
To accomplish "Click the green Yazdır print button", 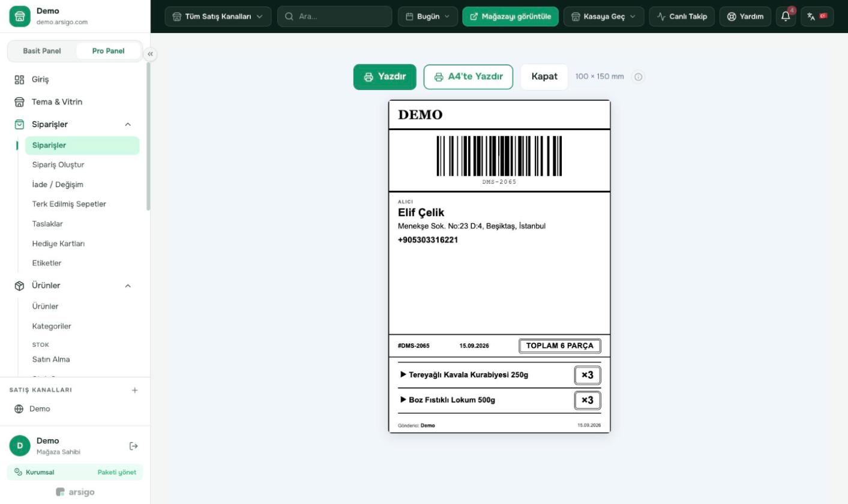I will [x=385, y=77].
